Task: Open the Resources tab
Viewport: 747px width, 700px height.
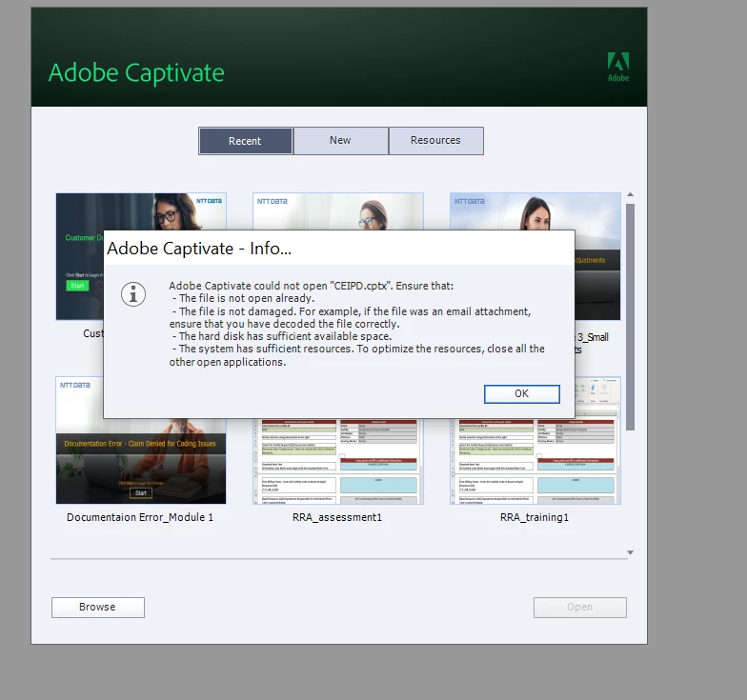Action: (x=436, y=141)
